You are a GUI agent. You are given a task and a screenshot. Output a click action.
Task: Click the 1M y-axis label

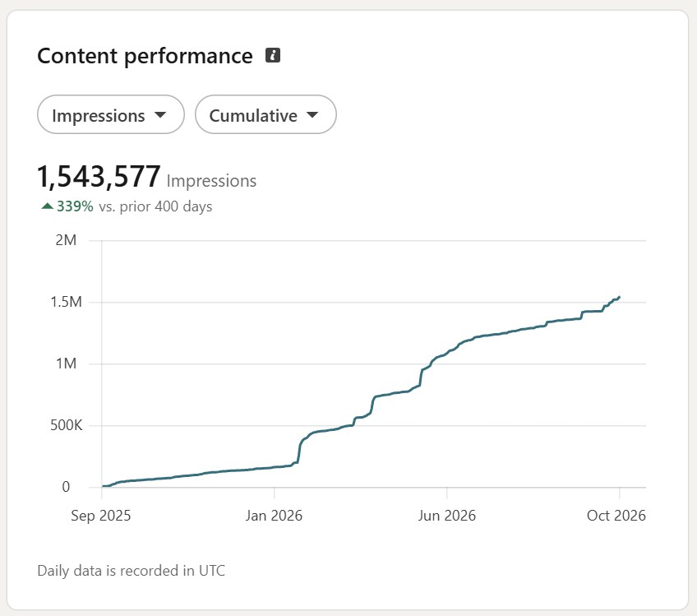tap(66, 364)
